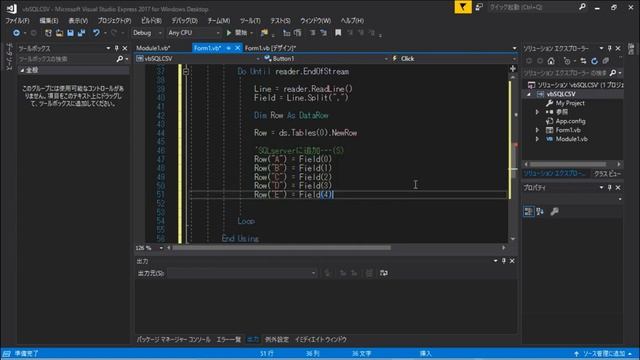Expand the Form1.vb tree node
640x360 pixels.
click(x=537, y=130)
